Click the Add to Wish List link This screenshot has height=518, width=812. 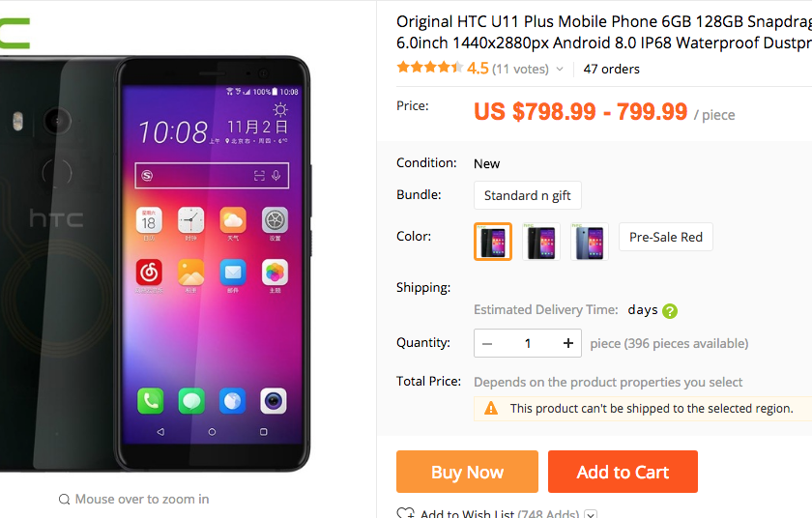pyautogui.click(x=467, y=513)
